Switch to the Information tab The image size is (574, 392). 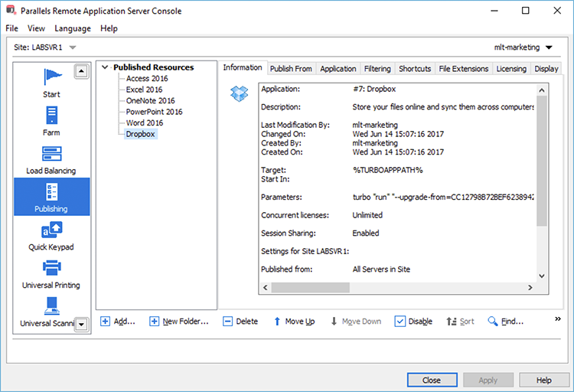tap(243, 67)
